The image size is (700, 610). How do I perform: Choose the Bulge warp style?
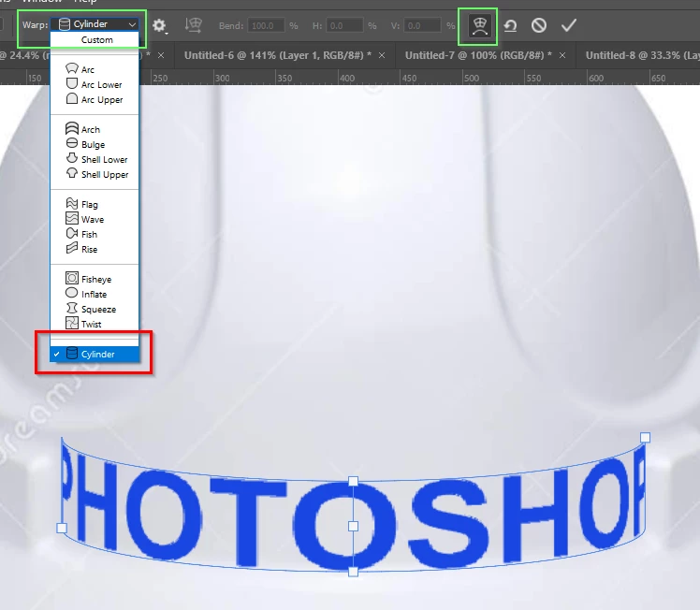pos(95,144)
